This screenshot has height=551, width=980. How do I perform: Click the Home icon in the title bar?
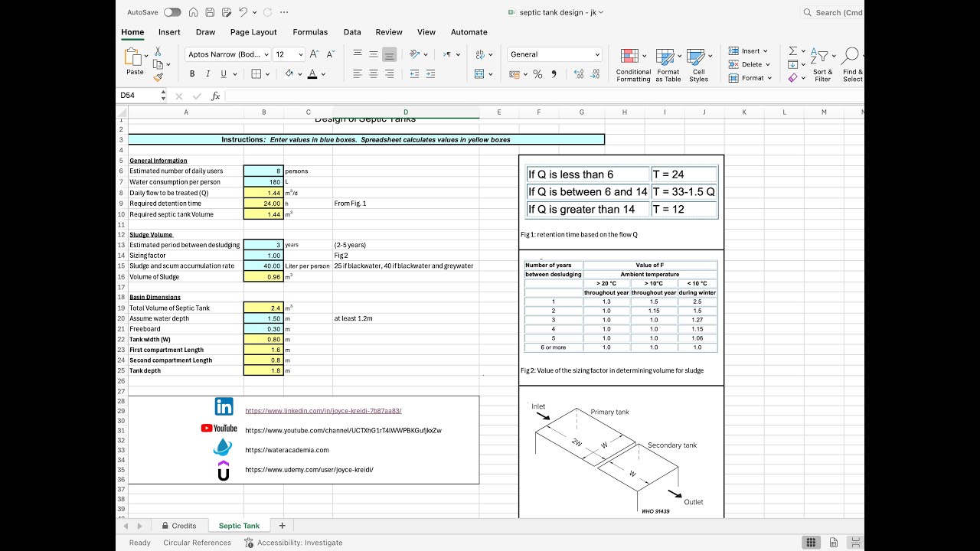coord(193,12)
